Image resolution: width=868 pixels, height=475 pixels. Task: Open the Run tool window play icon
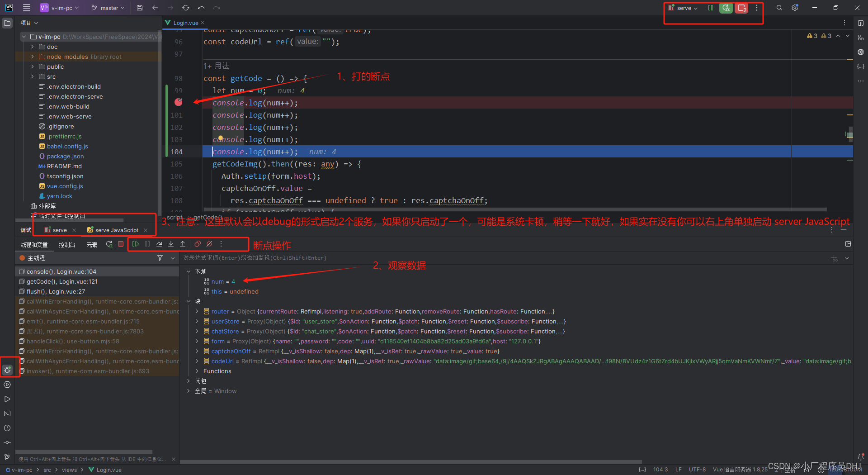pyautogui.click(x=7, y=399)
